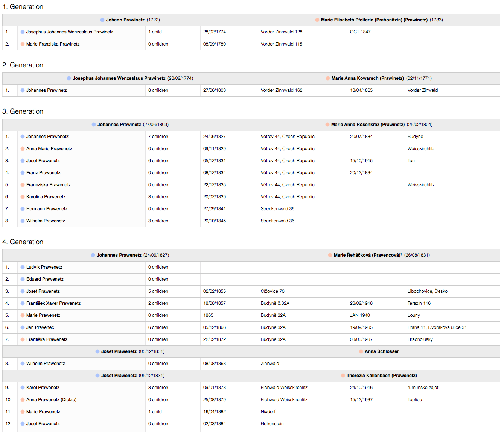Click the footnote marker after Marie Řeháčková (Pravencová)

click(401, 254)
